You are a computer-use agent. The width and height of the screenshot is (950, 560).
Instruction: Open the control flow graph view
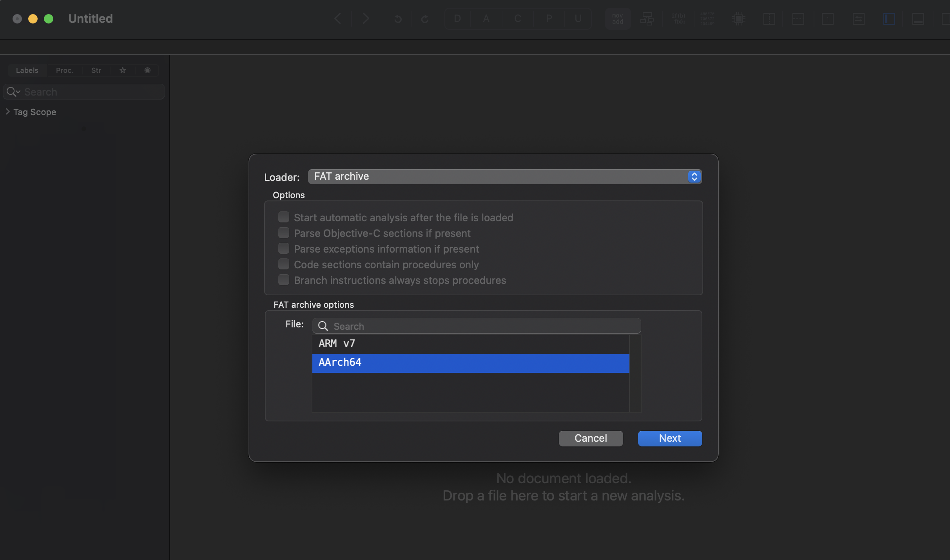pos(647,18)
